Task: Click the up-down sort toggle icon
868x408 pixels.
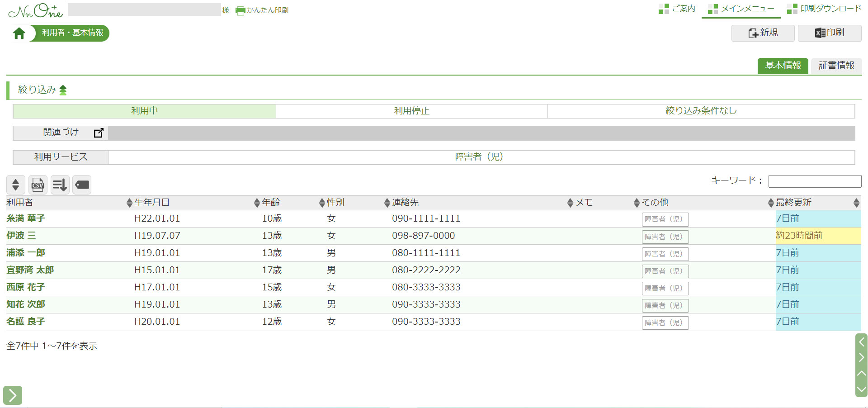Action: click(x=16, y=185)
